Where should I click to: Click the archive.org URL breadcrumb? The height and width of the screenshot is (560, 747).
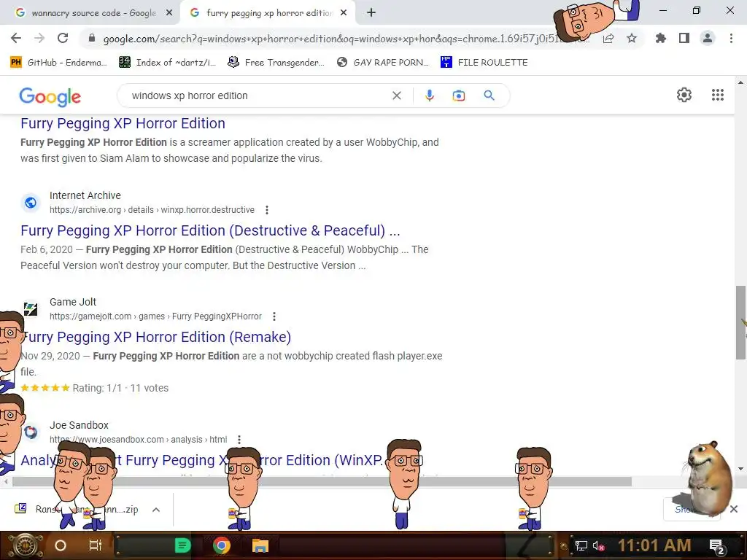tap(152, 210)
